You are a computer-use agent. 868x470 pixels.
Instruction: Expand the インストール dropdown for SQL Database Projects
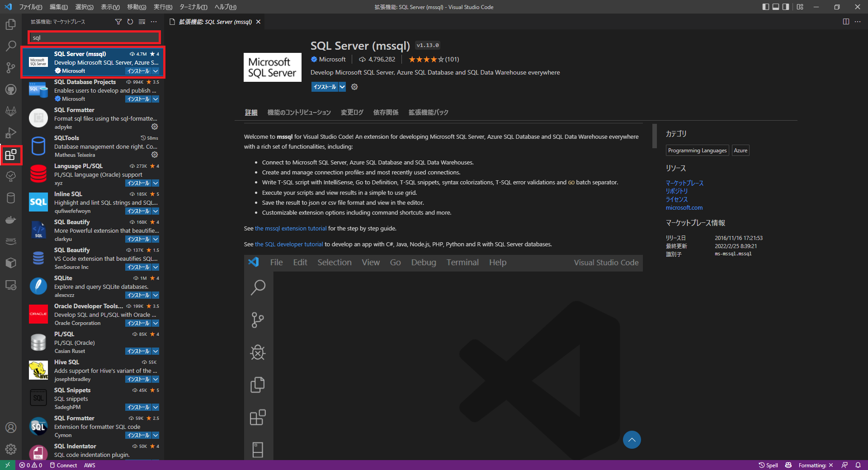point(155,99)
